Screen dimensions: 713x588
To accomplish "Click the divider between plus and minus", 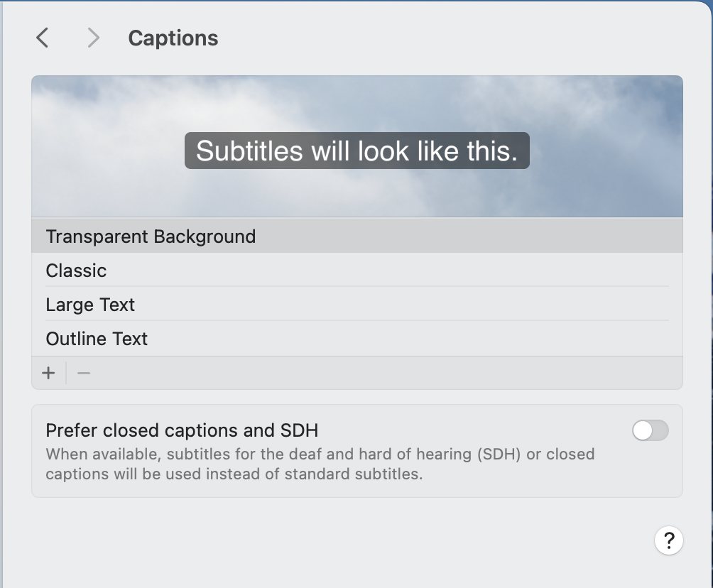I will [x=66, y=373].
